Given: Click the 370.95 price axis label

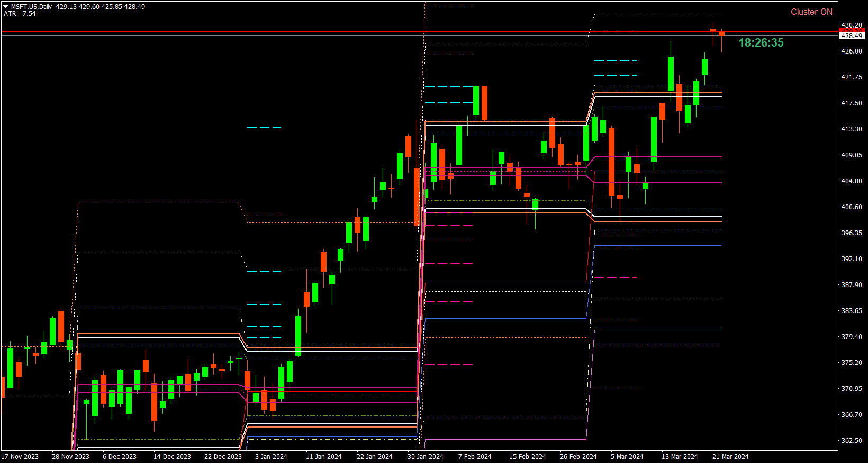Looking at the screenshot, I should [x=852, y=389].
